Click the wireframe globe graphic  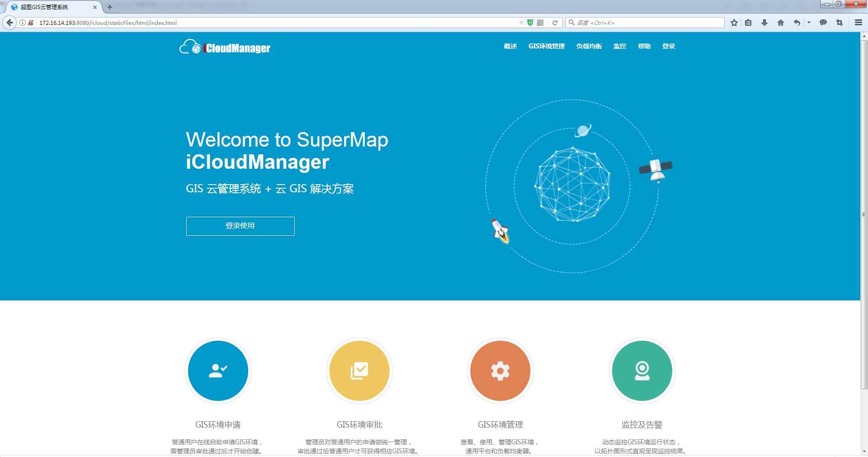click(572, 185)
